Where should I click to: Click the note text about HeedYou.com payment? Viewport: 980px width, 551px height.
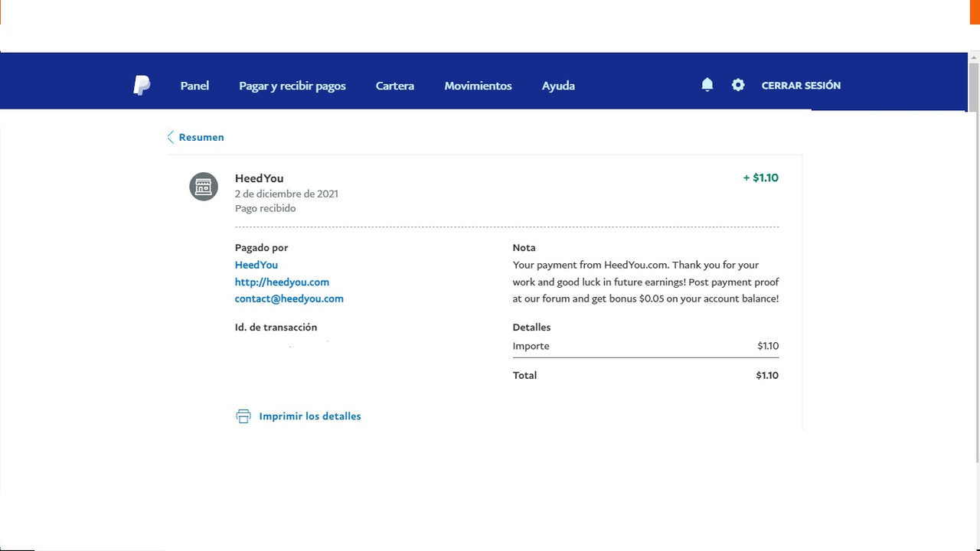tap(646, 282)
